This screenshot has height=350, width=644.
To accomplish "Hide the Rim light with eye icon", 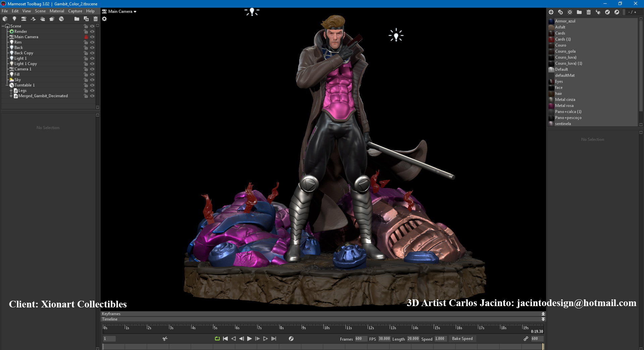I will click(92, 42).
